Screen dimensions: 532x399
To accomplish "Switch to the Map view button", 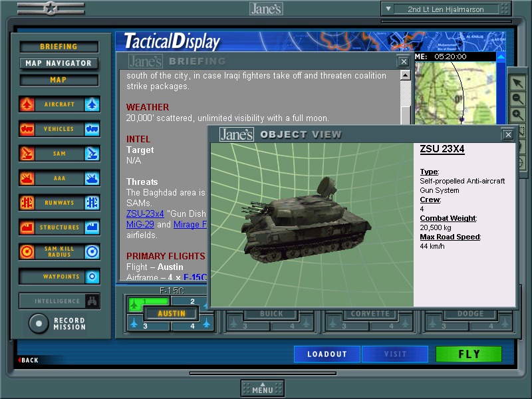I will tap(59, 80).
